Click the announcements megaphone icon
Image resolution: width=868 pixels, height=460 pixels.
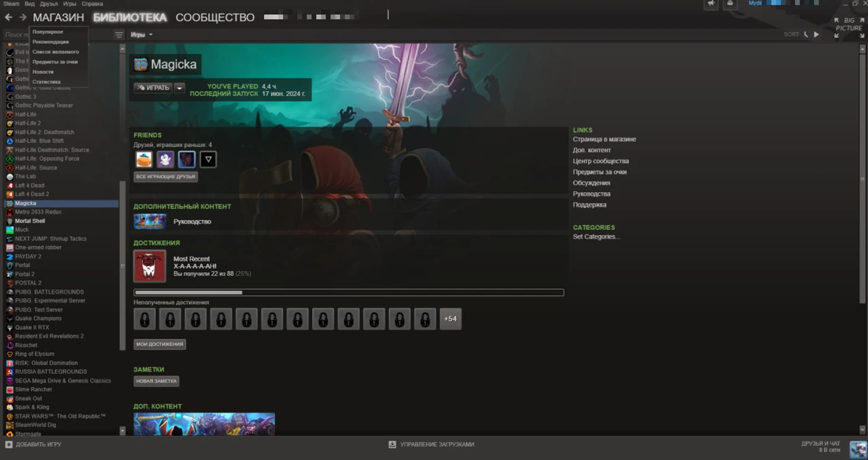pos(711,4)
